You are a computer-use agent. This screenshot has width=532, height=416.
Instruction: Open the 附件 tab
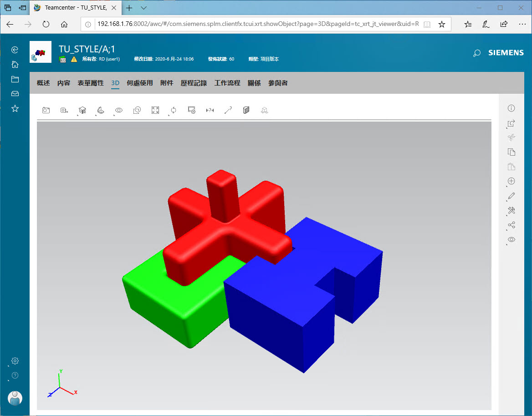click(167, 83)
